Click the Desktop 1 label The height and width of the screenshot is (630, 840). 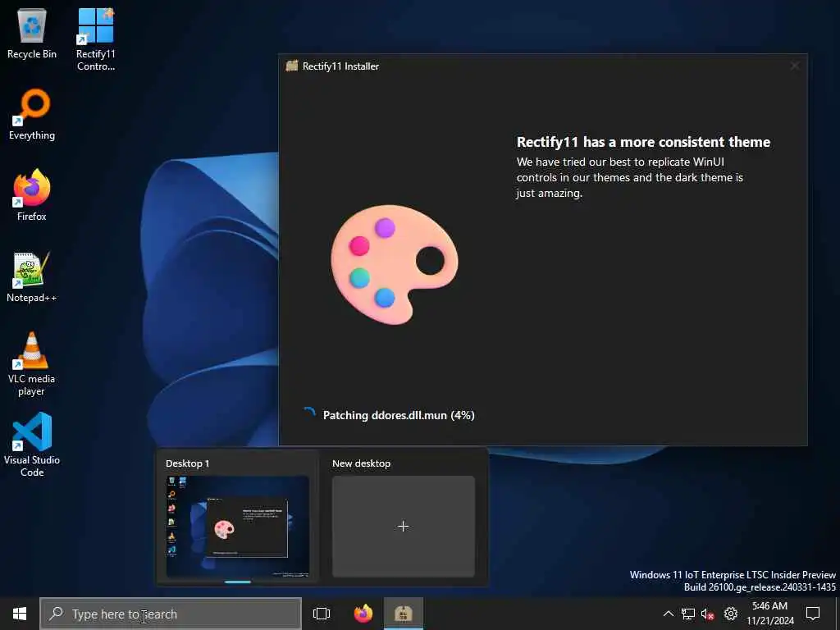(x=188, y=463)
